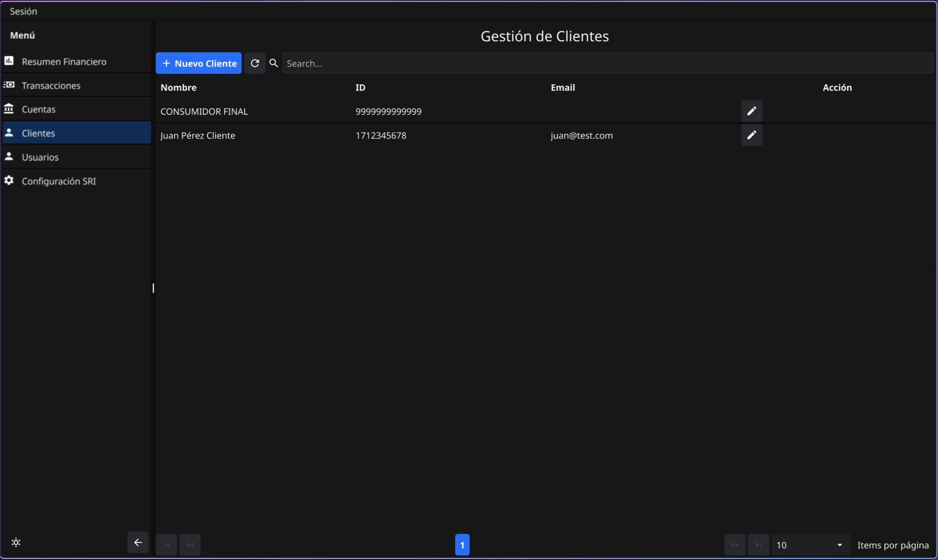Go to first page pagination icon
Viewport: 938px width, 560px height.
pyautogui.click(x=166, y=544)
